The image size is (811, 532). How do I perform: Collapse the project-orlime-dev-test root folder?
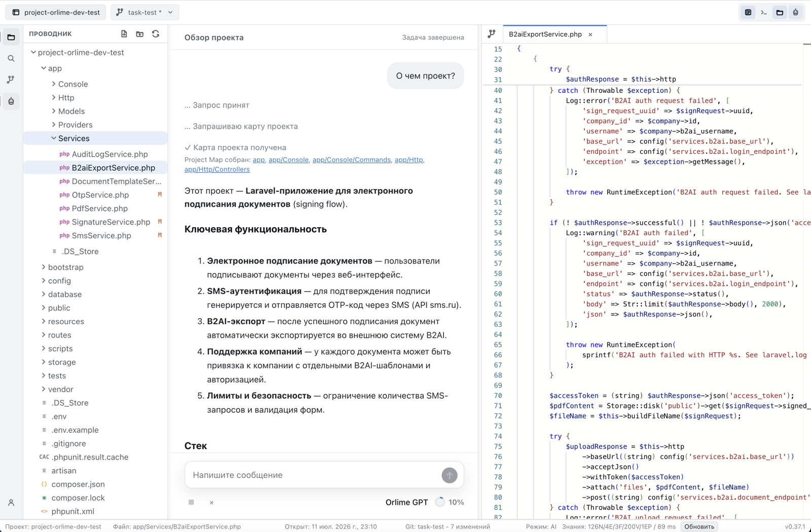pos(33,52)
